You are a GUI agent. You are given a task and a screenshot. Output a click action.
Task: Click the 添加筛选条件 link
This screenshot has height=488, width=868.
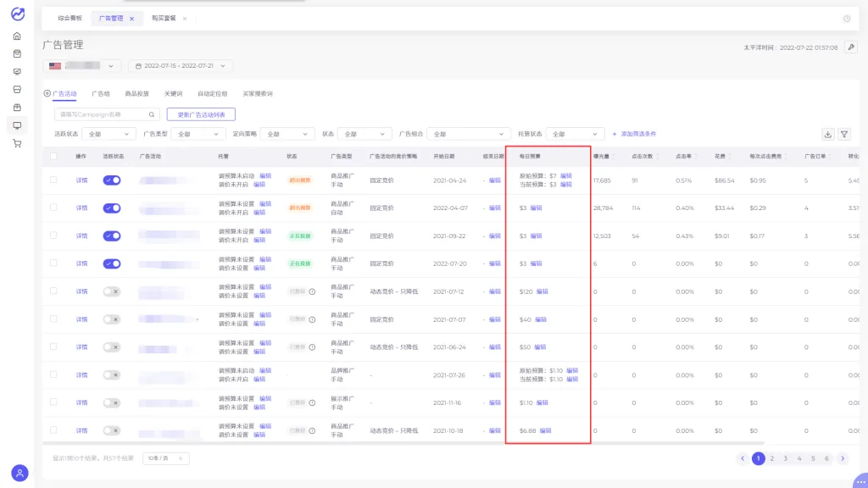[634, 134]
